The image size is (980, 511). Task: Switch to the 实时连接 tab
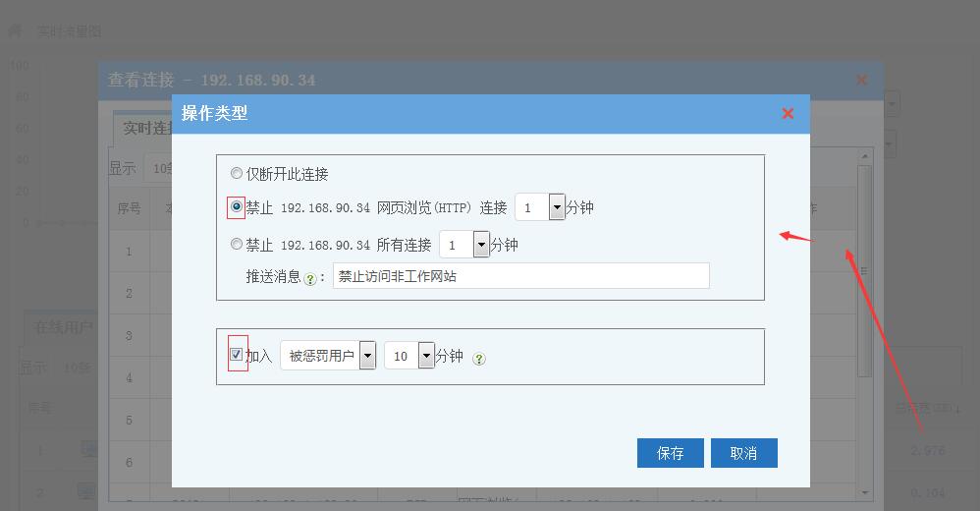coord(141,129)
